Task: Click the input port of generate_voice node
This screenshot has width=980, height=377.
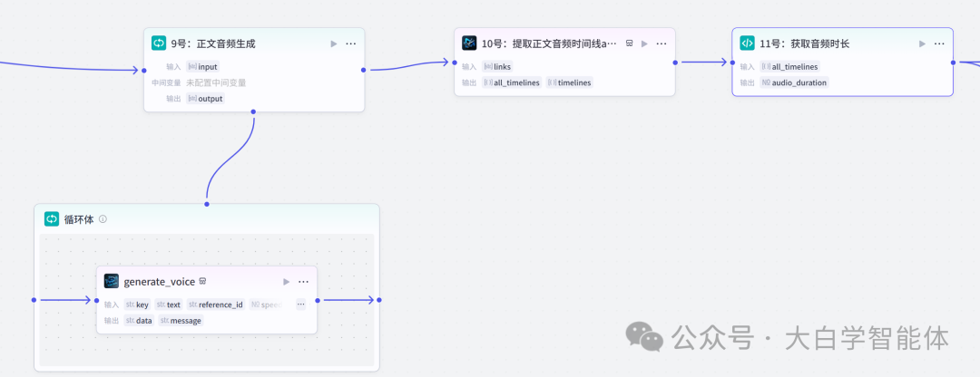Action: (96, 300)
